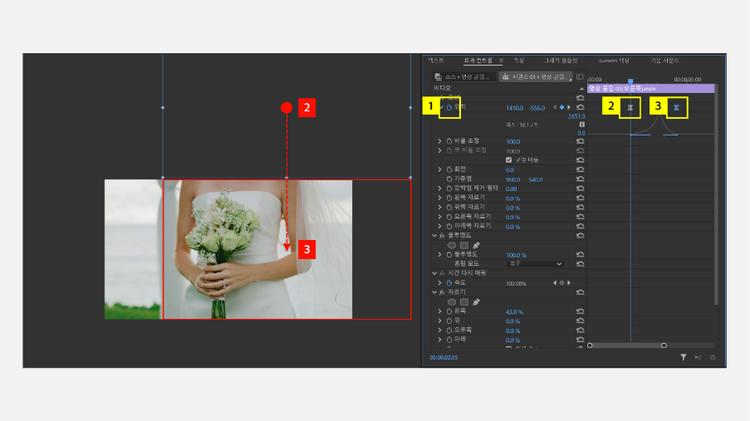750x421 pixels.
Task: Toggle the fx switch of 불투명도 effect
Action: [x=442, y=236]
